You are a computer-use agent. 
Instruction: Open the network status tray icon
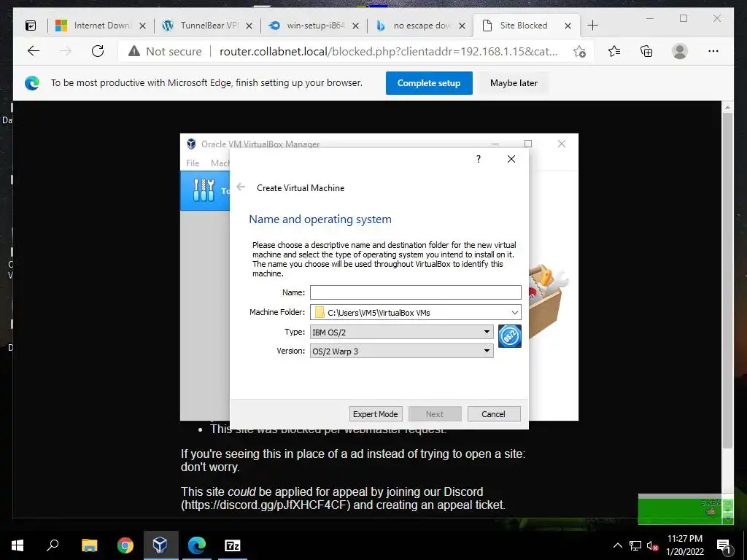[635, 545]
